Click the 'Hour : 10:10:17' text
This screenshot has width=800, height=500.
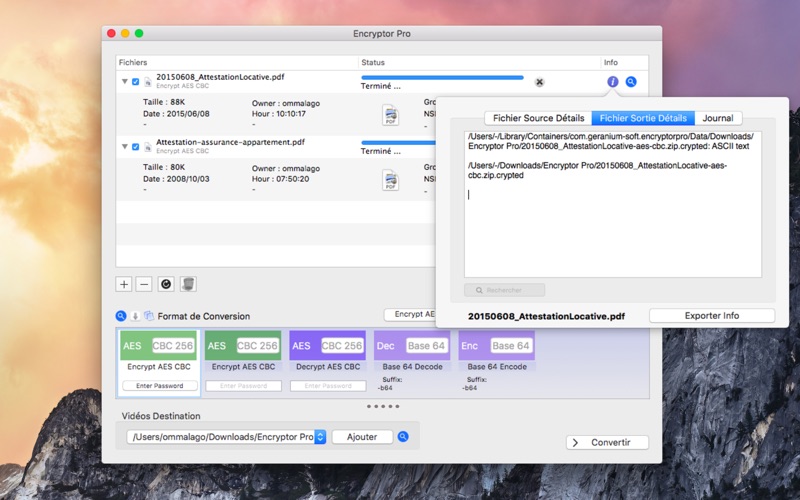coord(279,114)
